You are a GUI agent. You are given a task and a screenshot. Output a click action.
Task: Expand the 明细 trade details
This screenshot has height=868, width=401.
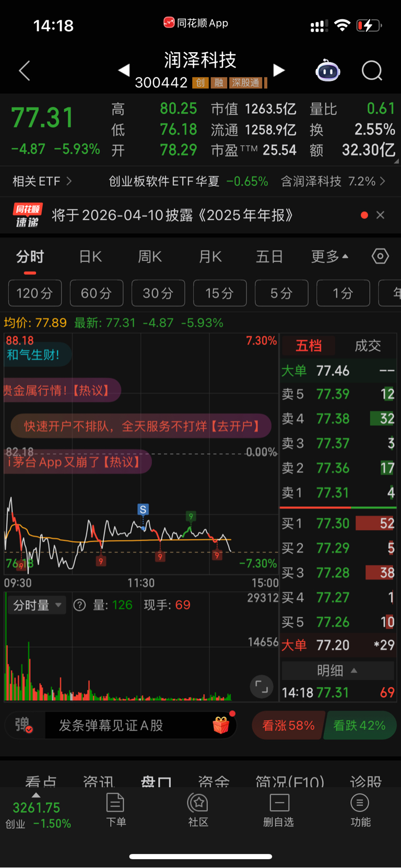pyautogui.click(x=337, y=670)
